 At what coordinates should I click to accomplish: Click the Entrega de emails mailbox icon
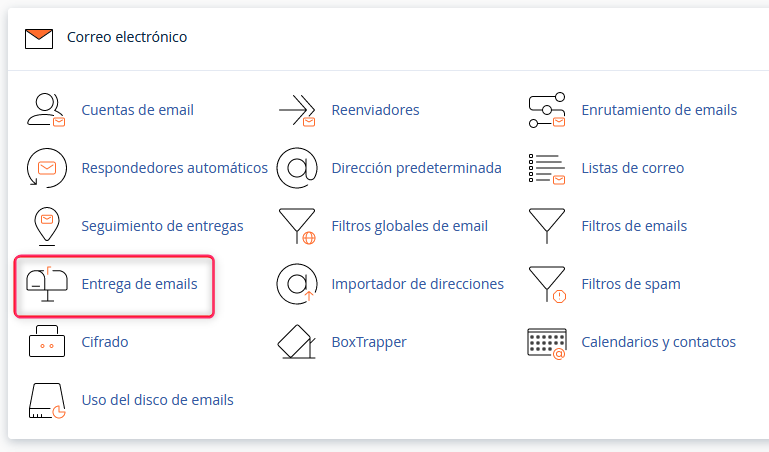point(47,284)
